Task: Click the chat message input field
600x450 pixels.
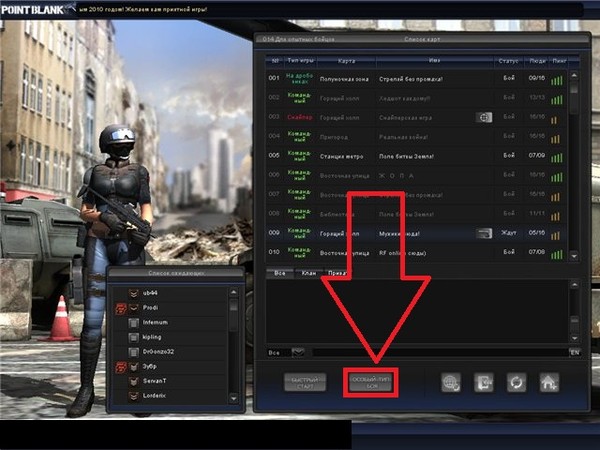Action: tap(440, 352)
